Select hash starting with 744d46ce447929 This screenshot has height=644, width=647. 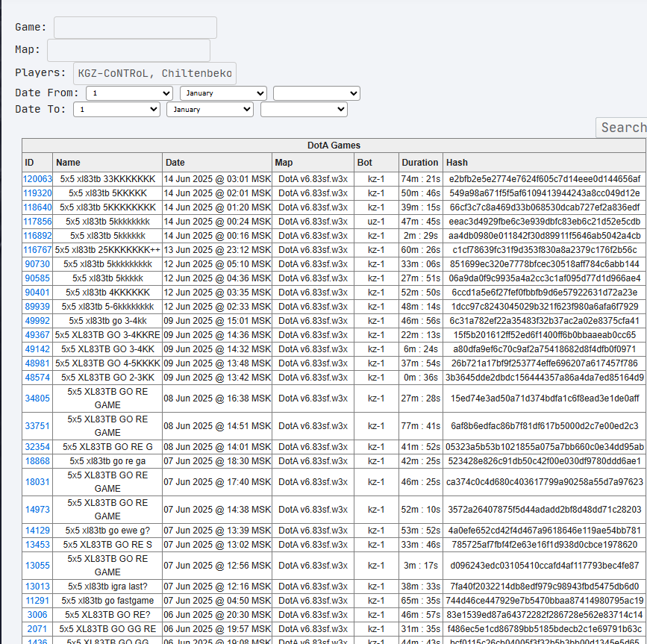(x=544, y=601)
